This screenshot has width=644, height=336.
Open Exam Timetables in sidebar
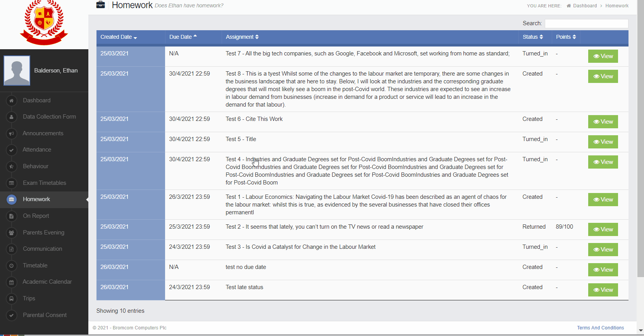(44, 183)
